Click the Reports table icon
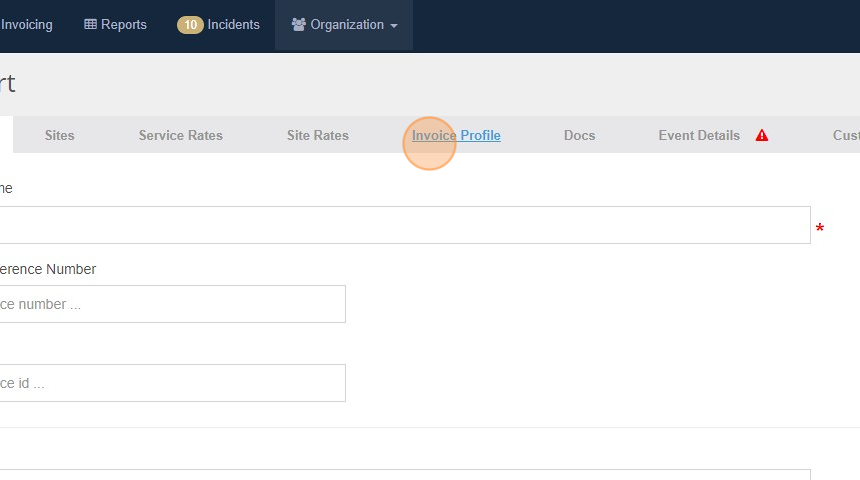The height and width of the screenshot is (480, 860). [90, 24]
